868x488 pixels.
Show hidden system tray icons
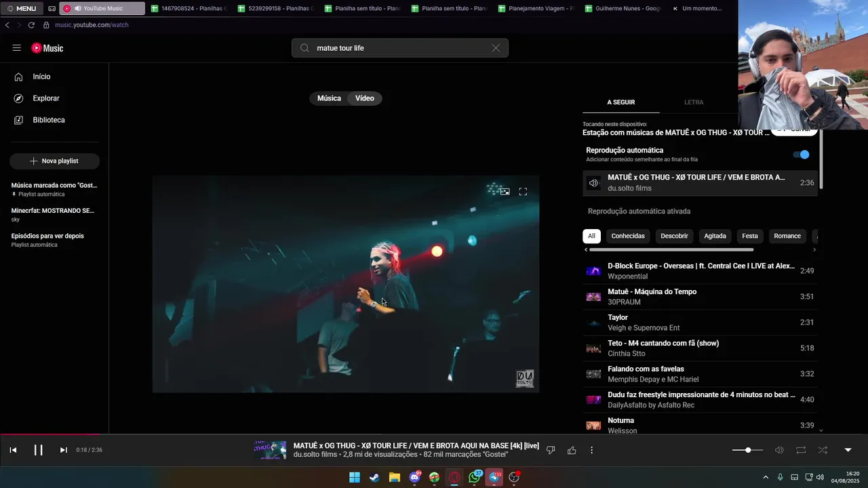click(766, 477)
